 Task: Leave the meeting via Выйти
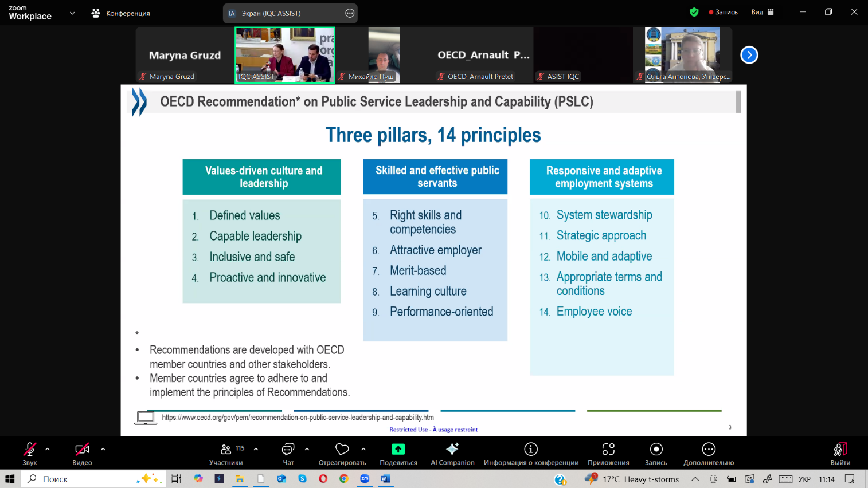click(x=840, y=454)
